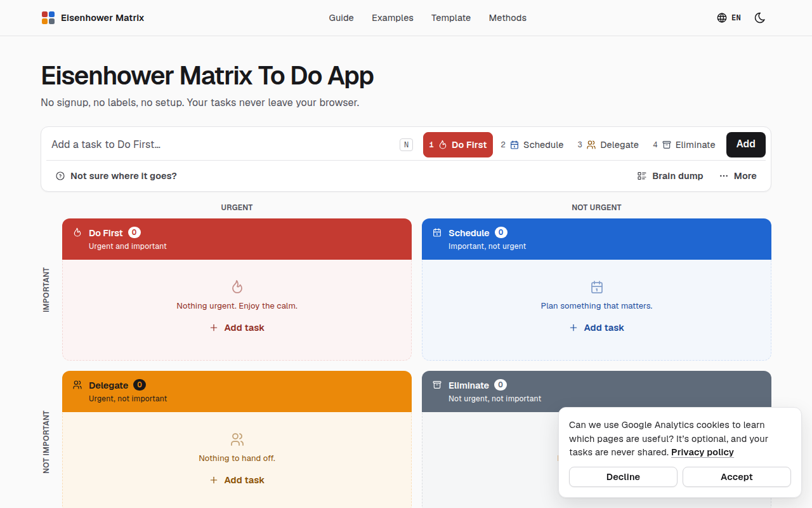Select the Delegate quadrant option in task bar
Screen dimensions: 812x508
click(608, 145)
